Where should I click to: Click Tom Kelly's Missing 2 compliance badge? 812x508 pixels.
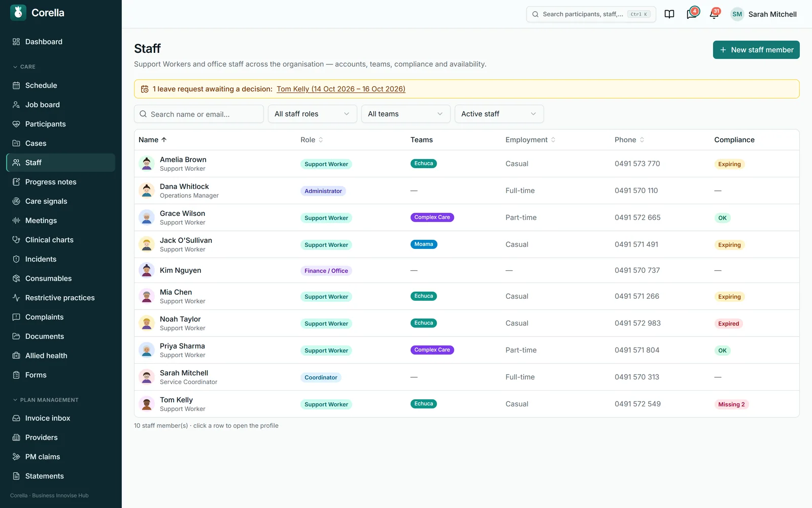click(x=731, y=404)
